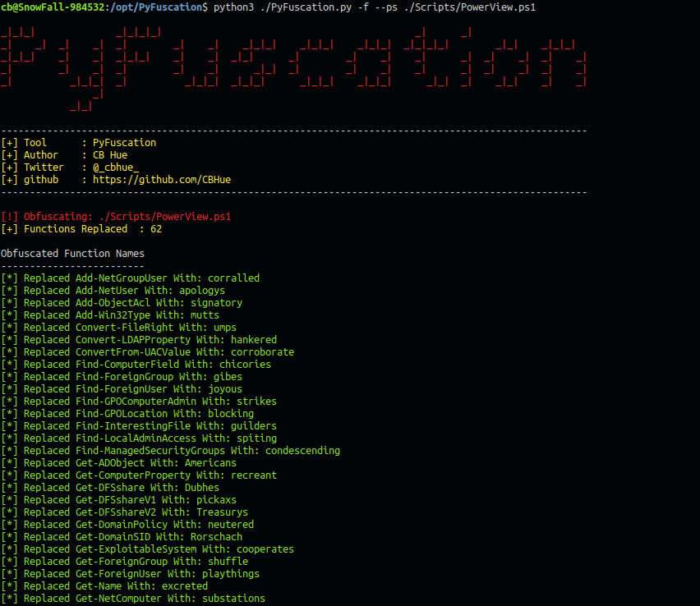700x606 pixels.
Task: Click the replacement word shuffle
Action: tap(228, 562)
